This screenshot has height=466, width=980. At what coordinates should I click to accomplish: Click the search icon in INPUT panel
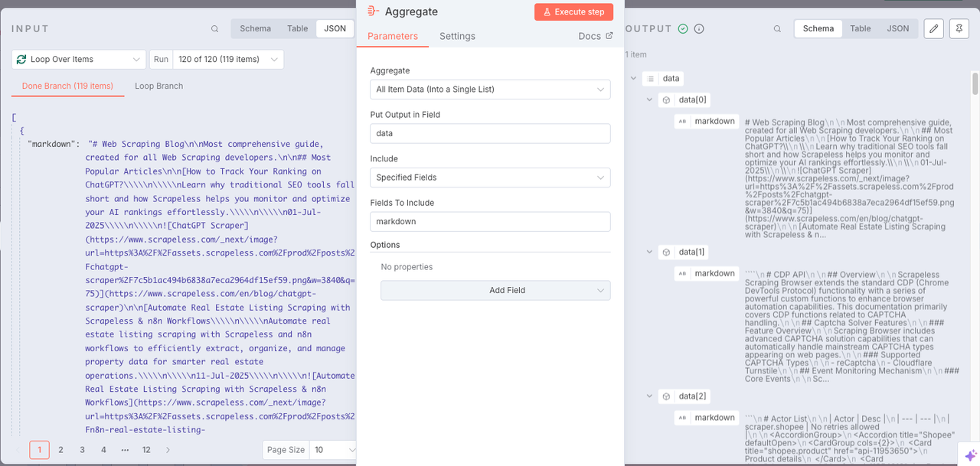215,29
